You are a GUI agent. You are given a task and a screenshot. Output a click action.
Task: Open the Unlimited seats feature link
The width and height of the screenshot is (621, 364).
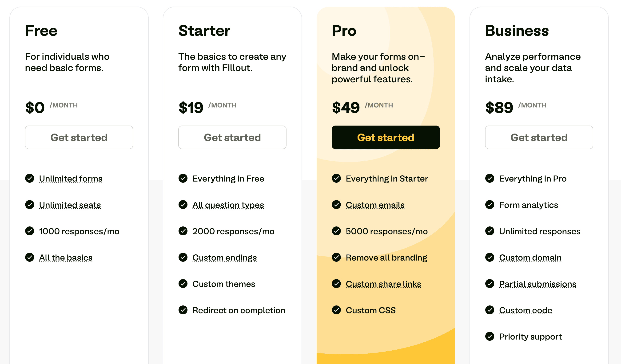coord(70,205)
